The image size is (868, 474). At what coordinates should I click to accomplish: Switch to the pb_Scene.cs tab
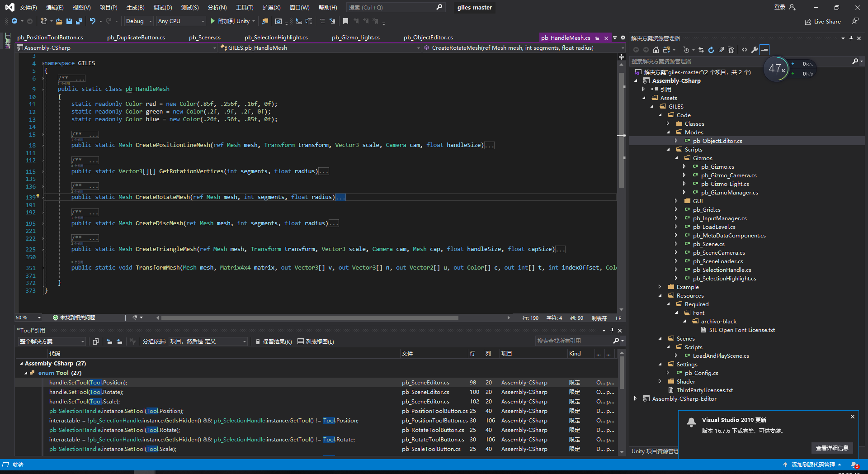[x=204, y=38]
